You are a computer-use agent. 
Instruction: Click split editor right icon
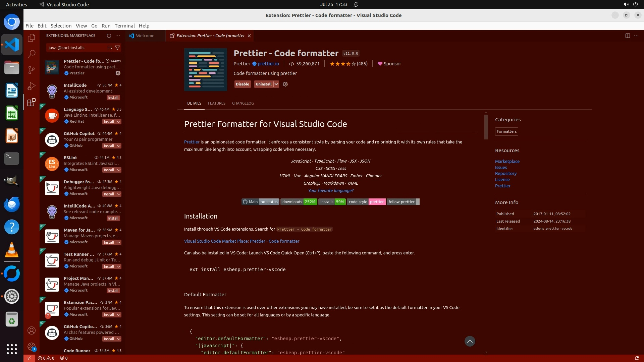click(628, 36)
